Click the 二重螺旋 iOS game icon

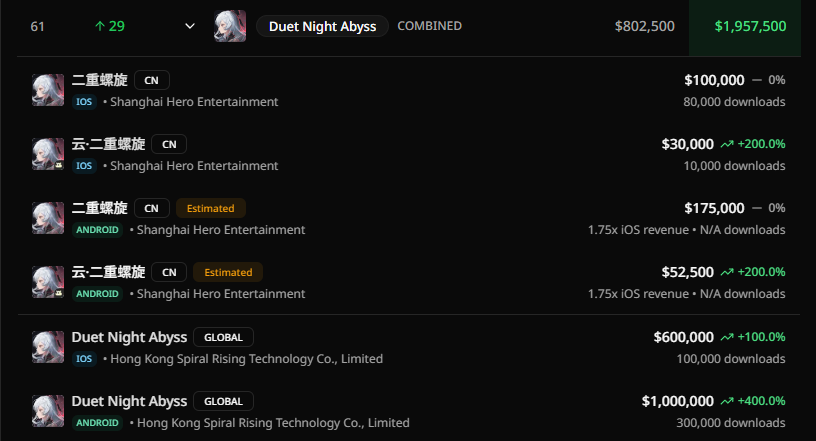(x=48, y=90)
